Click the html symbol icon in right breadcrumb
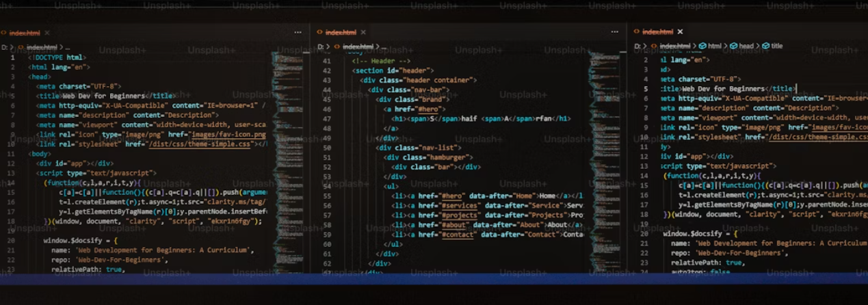The width and height of the screenshot is (868, 305). (x=702, y=47)
